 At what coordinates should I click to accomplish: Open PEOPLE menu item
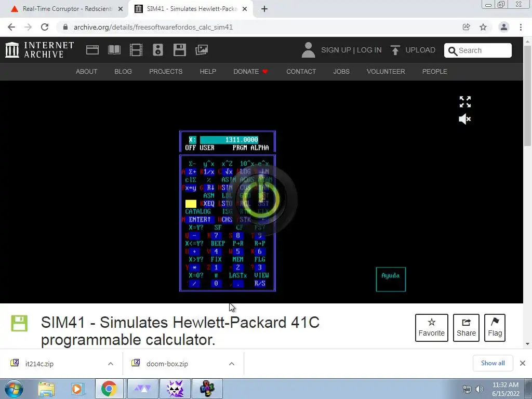[x=435, y=72]
